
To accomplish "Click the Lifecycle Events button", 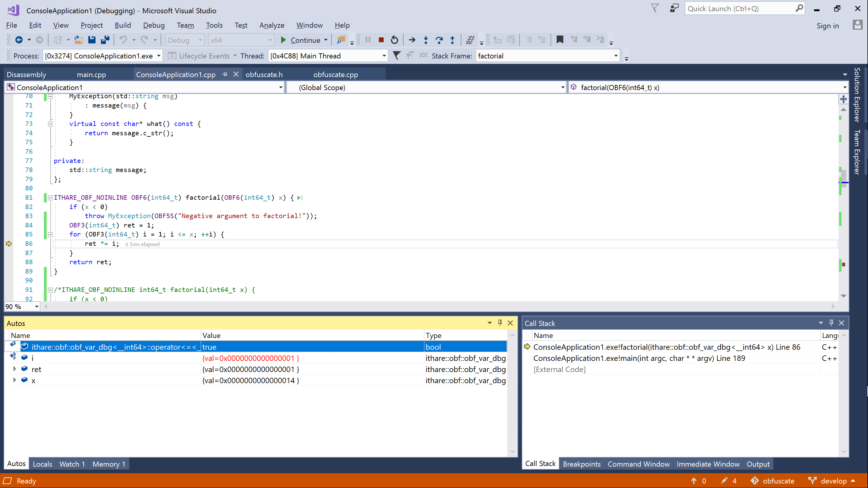I will (x=200, y=56).
